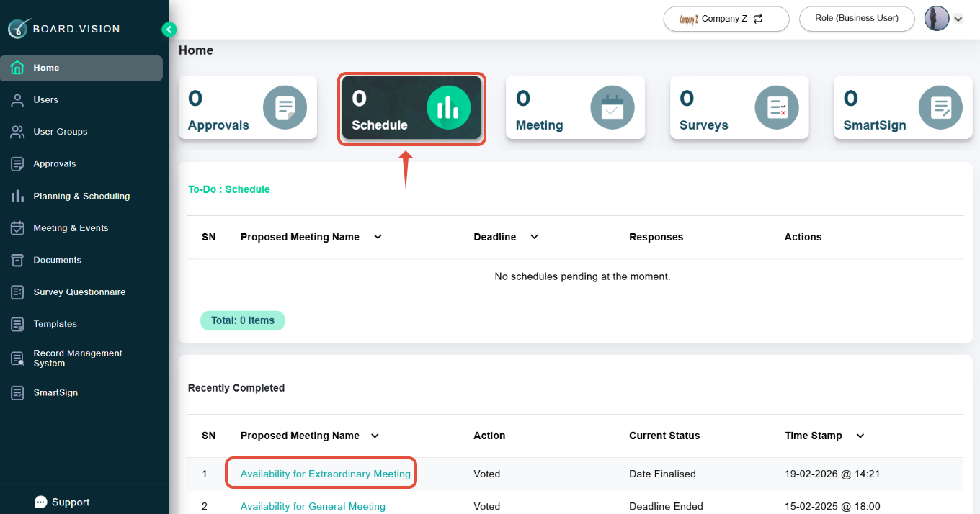This screenshot has width=980, height=514.
Task: Open Availability for General Meeting link
Action: [x=313, y=506]
